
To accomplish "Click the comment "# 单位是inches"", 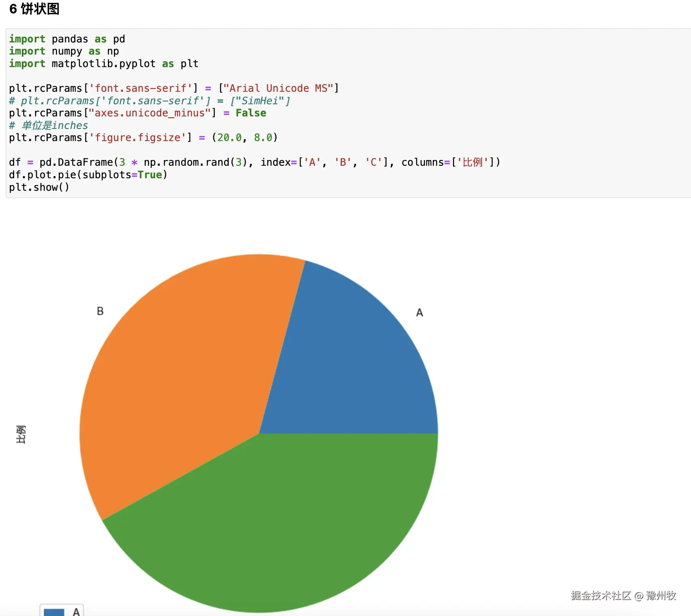I will point(48,125).
